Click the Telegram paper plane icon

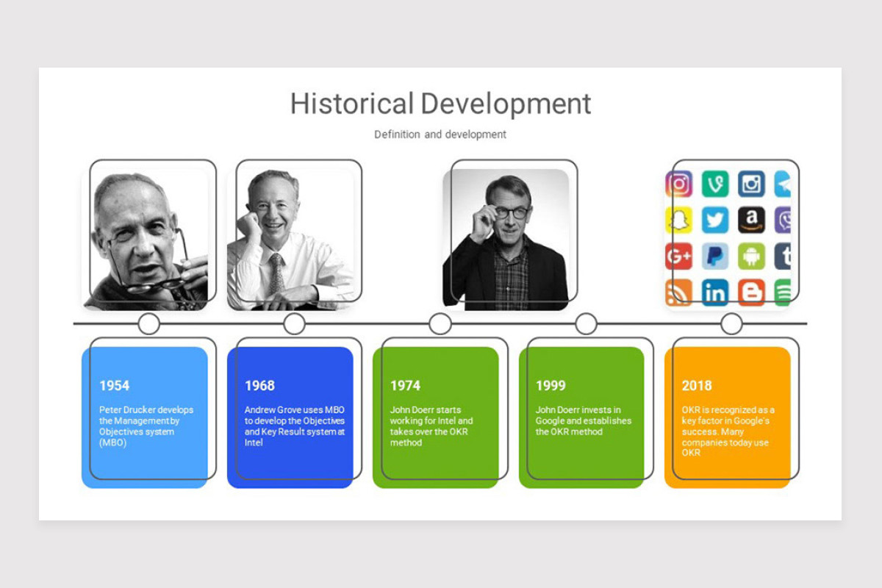(x=783, y=184)
